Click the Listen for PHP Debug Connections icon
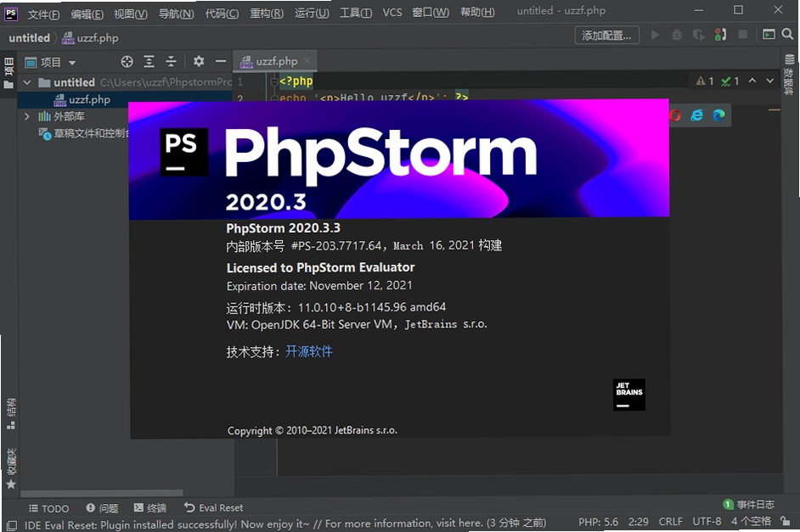Screen dimensions: 800x532 pos(720,35)
